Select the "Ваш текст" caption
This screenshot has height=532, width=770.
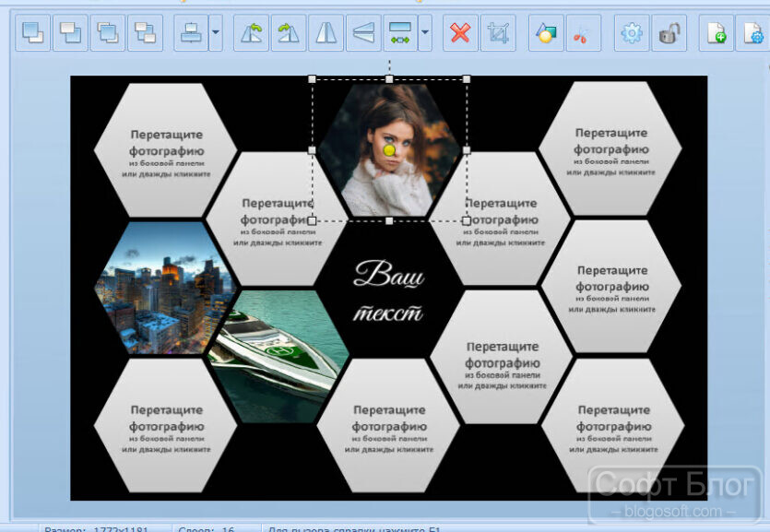tap(388, 291)
